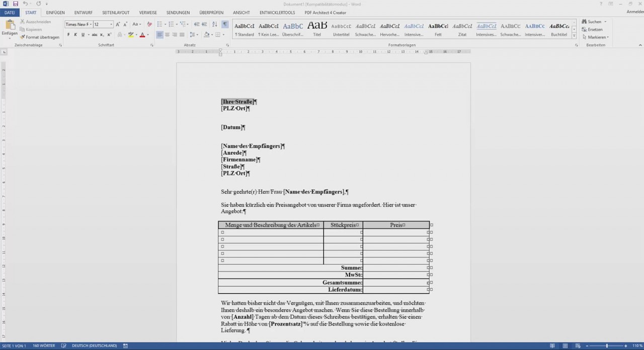Switch to the EINFÜGEN ribbon tab

pyautogui.click(x=55, y=12)
